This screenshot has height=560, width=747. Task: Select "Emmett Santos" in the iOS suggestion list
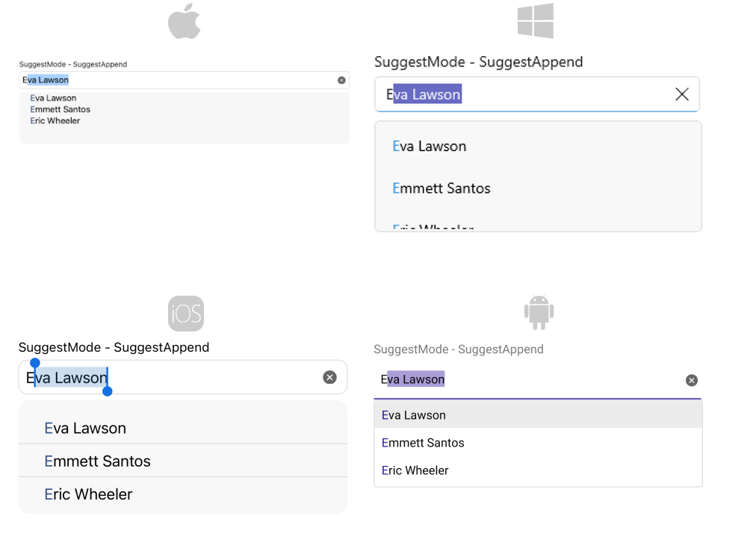tap(97, 461)
